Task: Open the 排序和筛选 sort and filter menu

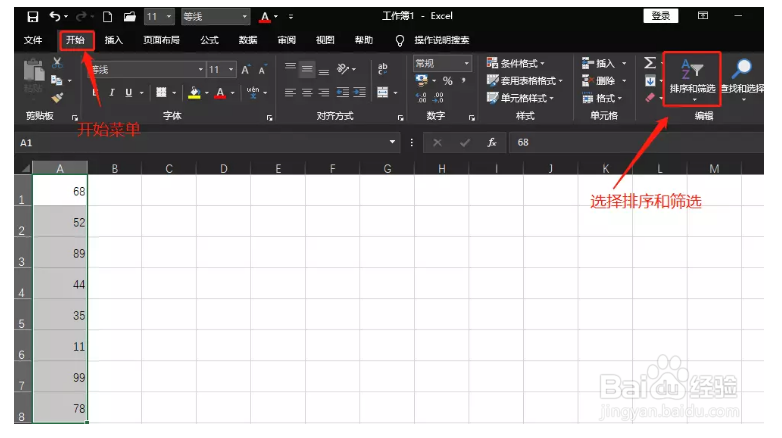Action: pos(692,79)
